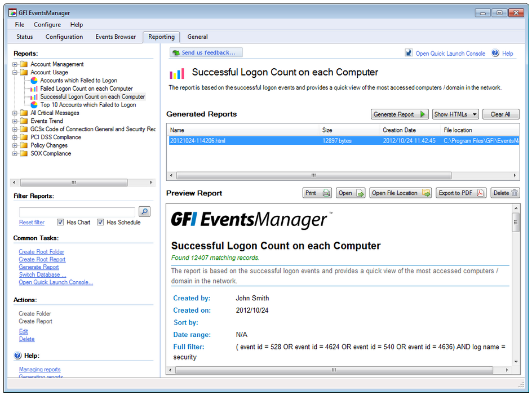The height and width of the screenshot is (395, 532).
Task: Expand the Events Trend node
Action: [15, 121]
